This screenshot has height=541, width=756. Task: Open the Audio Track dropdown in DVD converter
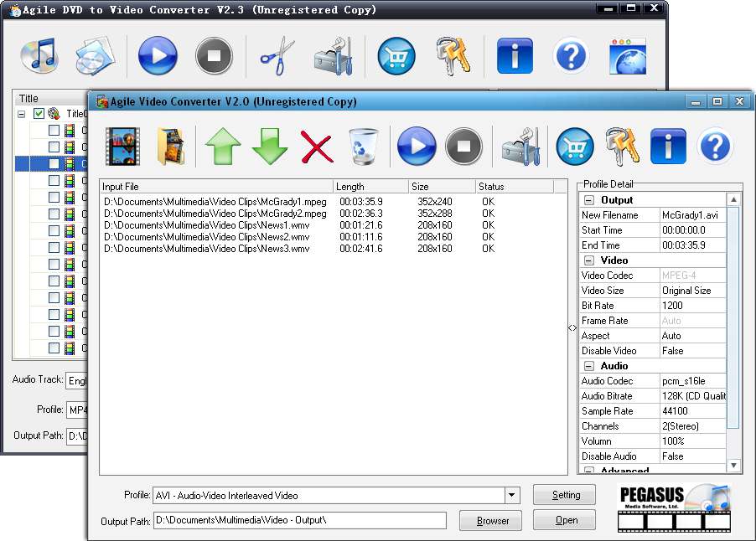pos(77,380)
